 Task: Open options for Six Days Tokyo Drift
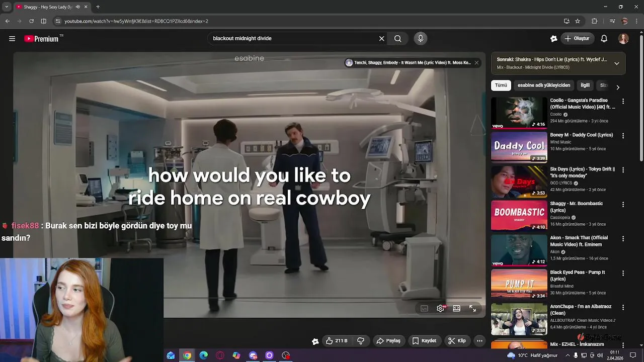click(623, 170)
